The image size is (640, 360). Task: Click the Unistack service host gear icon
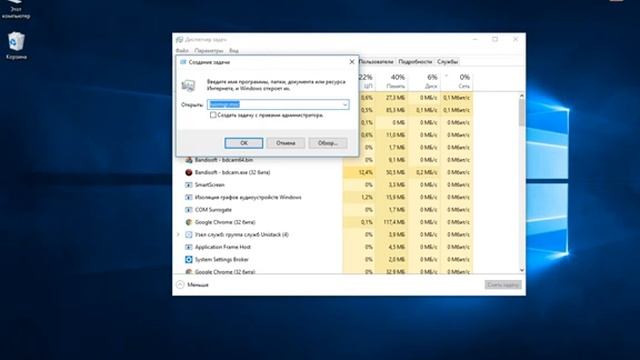[x=189, y=235]
